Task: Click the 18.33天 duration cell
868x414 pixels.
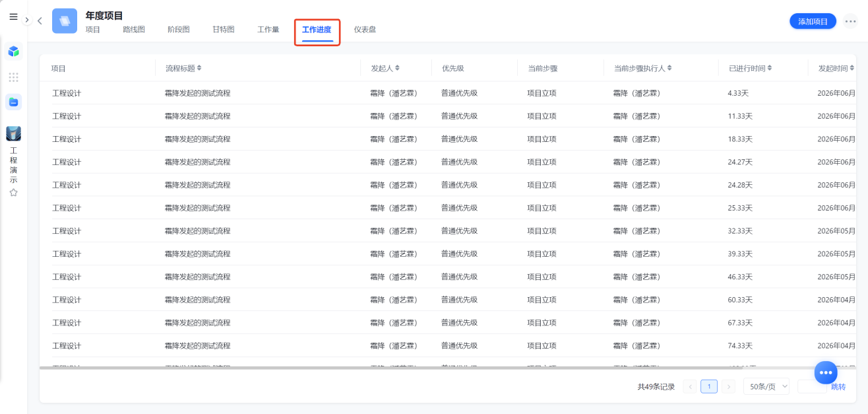Action: point(740,139)
